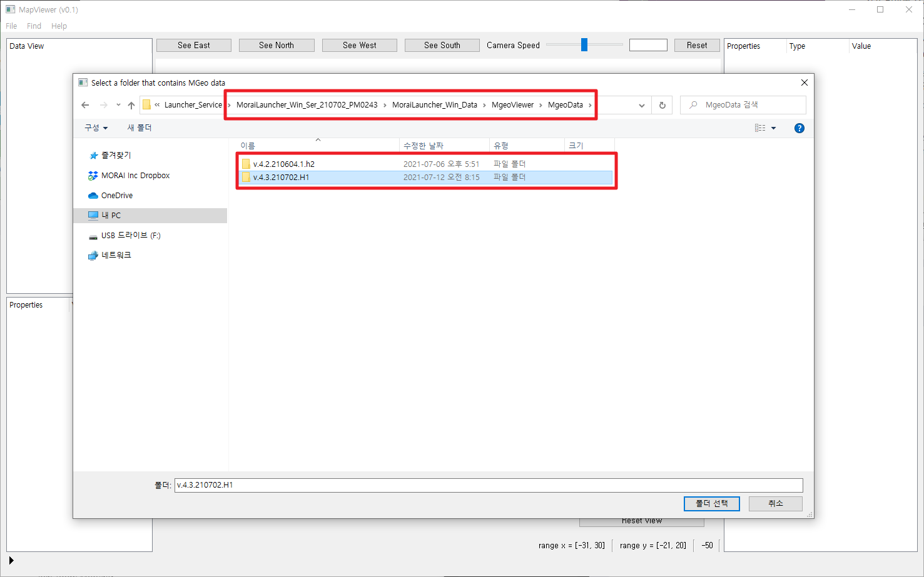Open the 구성 organize dropdown
This screenshot has height=577, width=924.
coord(96,128)
